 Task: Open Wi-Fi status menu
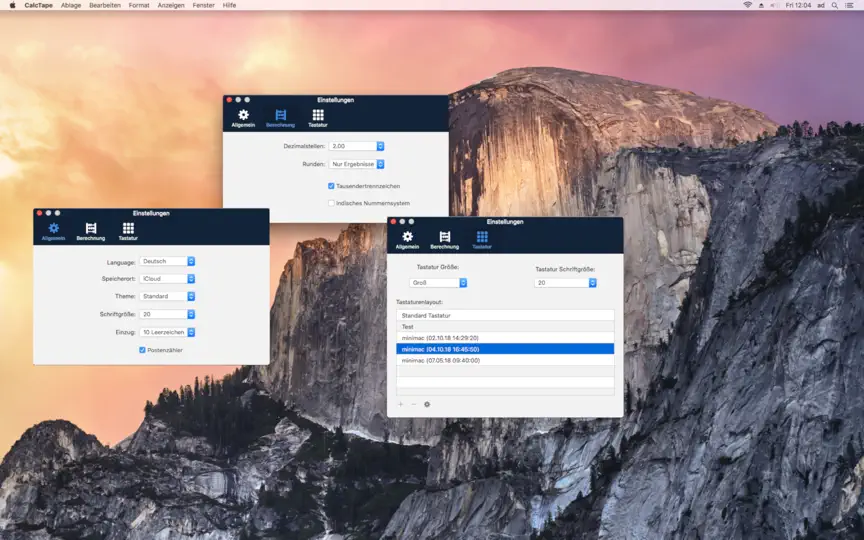pos(747,5)
